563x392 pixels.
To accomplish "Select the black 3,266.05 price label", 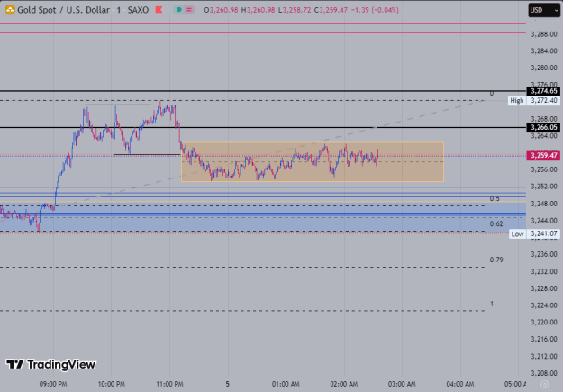I will click(x=543, y=127).
